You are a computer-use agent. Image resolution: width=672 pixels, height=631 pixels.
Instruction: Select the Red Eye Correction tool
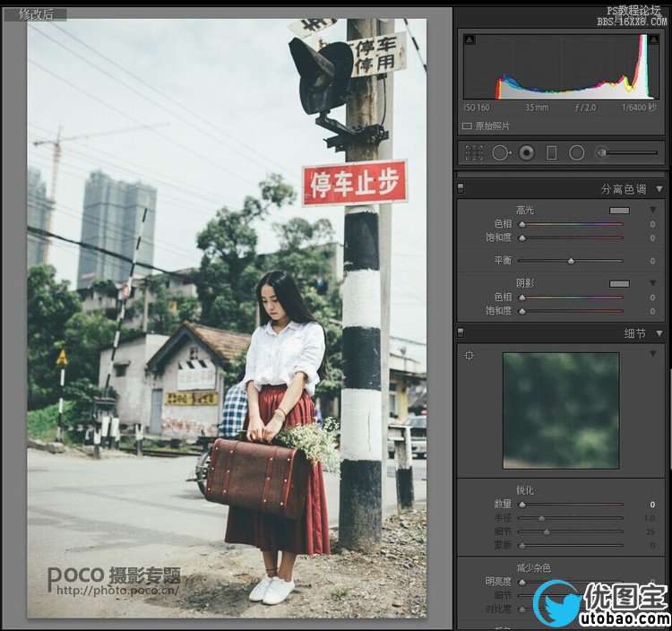(x=527, y=153)
